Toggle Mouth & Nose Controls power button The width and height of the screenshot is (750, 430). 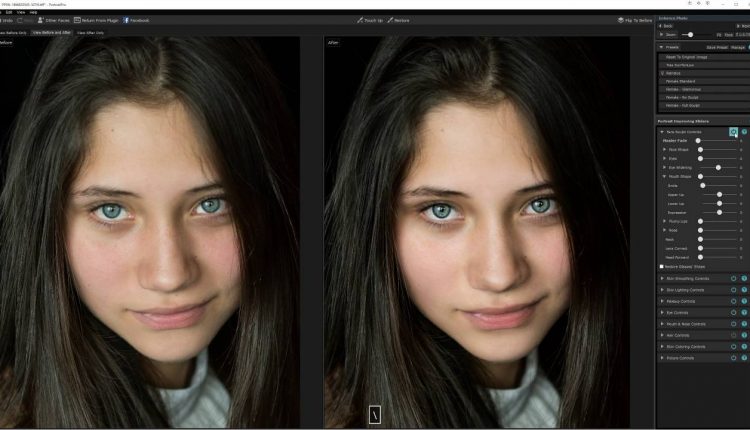click(733, 324)
